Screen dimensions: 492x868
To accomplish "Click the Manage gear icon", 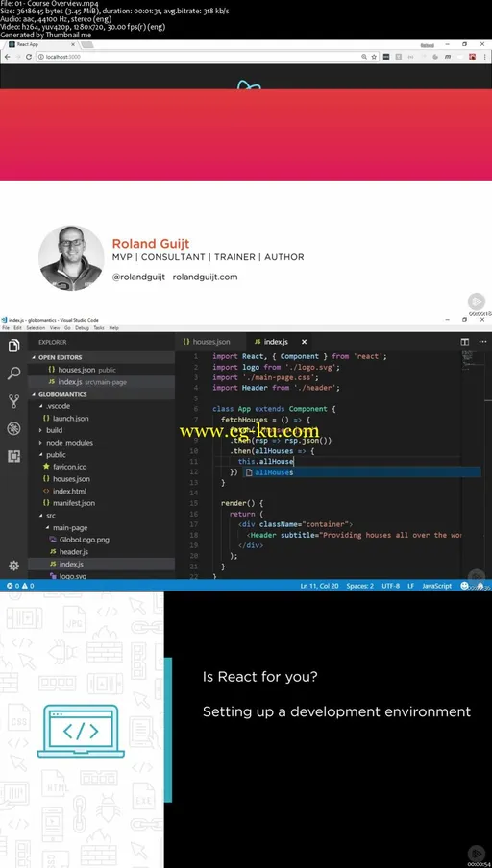I will coord(13,566).
